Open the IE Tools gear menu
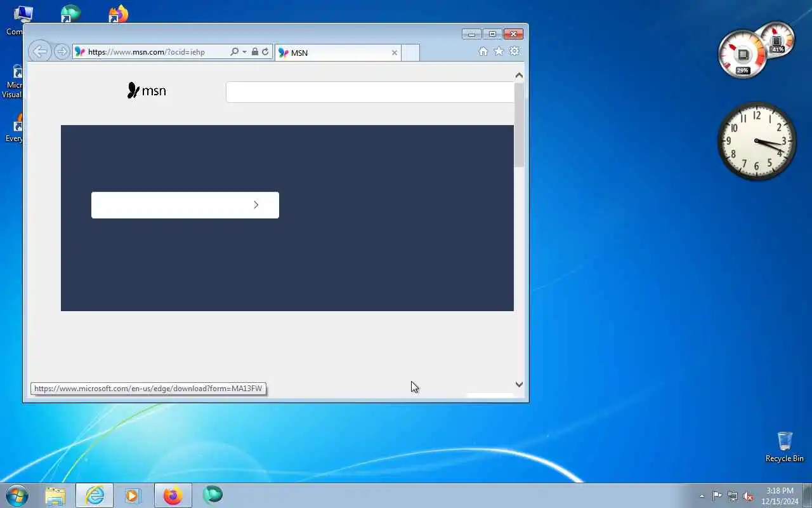The image size is (812, 508). pyautogui.click(x=514, y=51)
